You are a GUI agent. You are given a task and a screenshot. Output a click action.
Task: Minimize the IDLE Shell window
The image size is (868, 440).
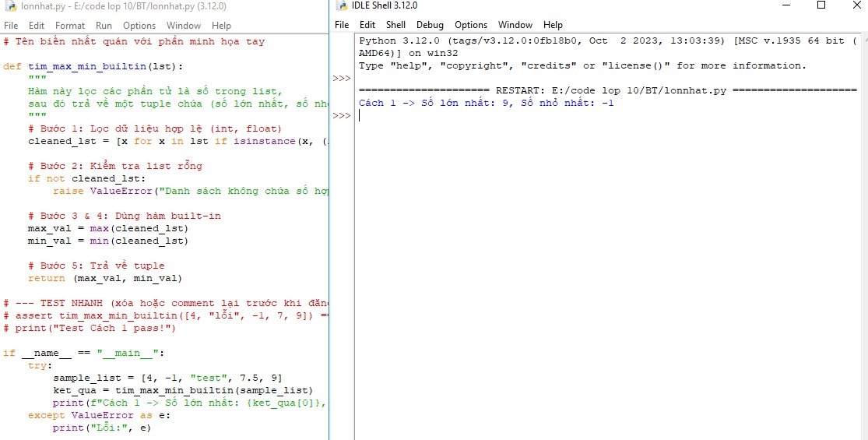786,5
